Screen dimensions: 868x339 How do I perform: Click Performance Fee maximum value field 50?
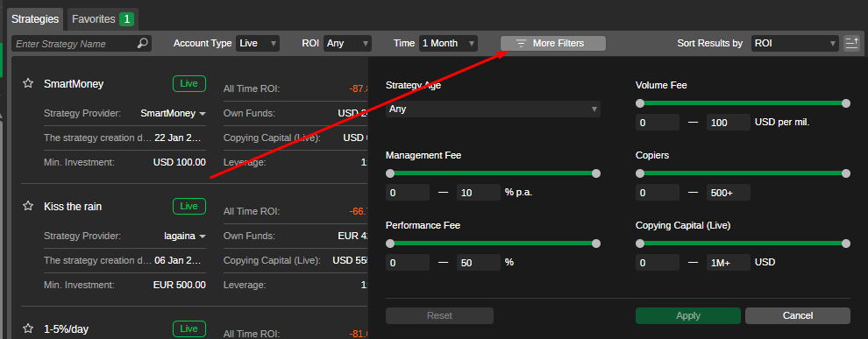[x=479, y=263]
